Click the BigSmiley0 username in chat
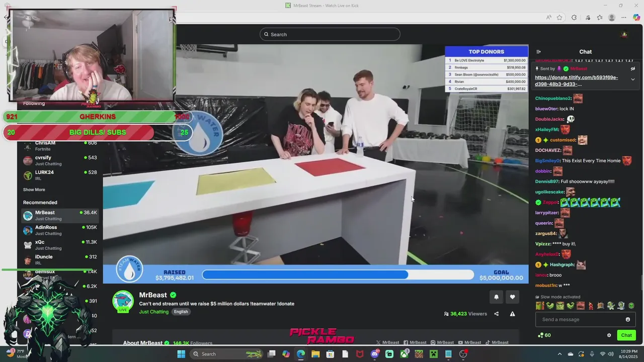 pyautogui.click(x=547, y=161)
